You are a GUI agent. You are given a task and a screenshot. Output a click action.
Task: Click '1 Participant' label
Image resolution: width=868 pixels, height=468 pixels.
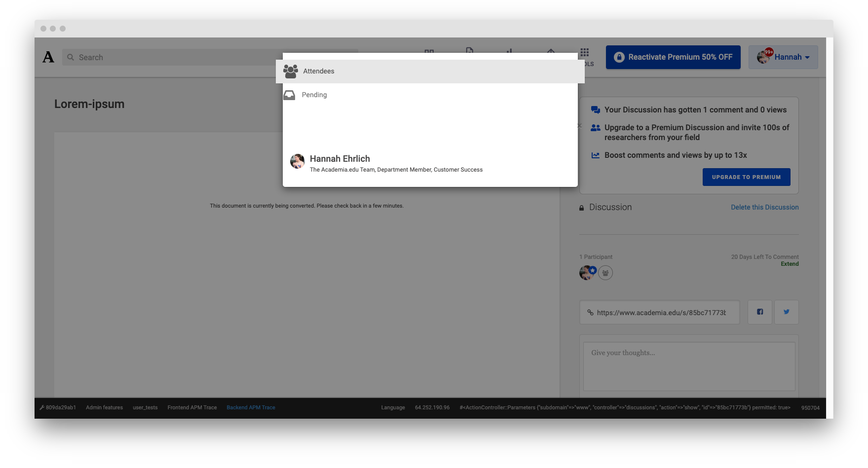tap(596, 257)
